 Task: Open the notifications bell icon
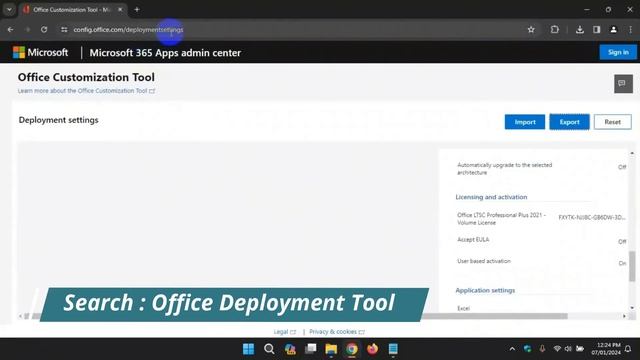coord(628,349)
